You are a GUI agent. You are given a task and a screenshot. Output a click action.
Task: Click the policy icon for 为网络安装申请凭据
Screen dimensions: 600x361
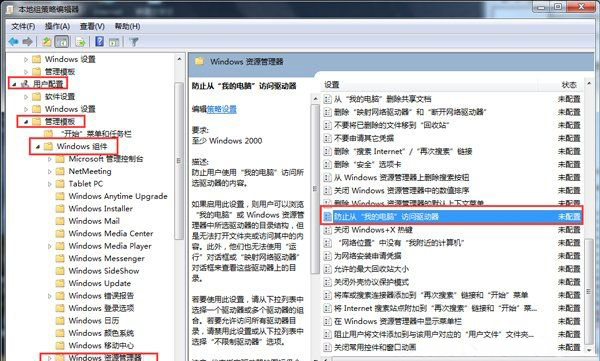327,256
